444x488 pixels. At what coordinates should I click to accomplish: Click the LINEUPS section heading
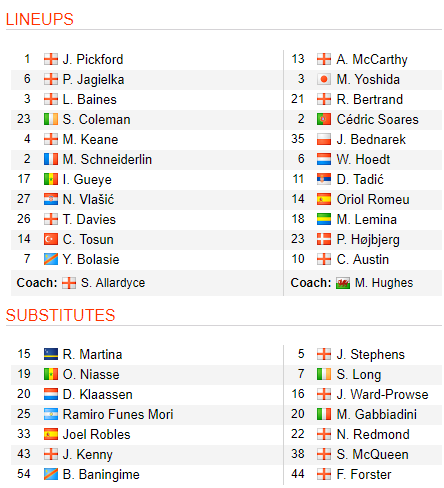point(40,19)
